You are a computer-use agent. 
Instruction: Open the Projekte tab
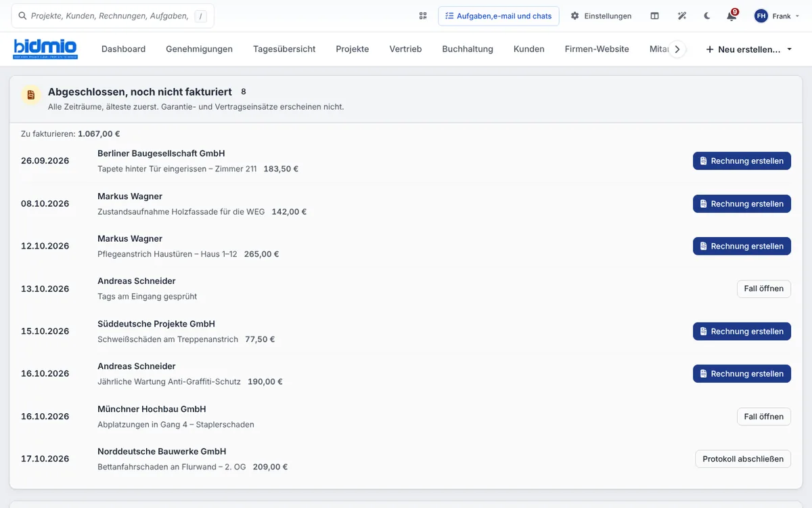point(353,49)
